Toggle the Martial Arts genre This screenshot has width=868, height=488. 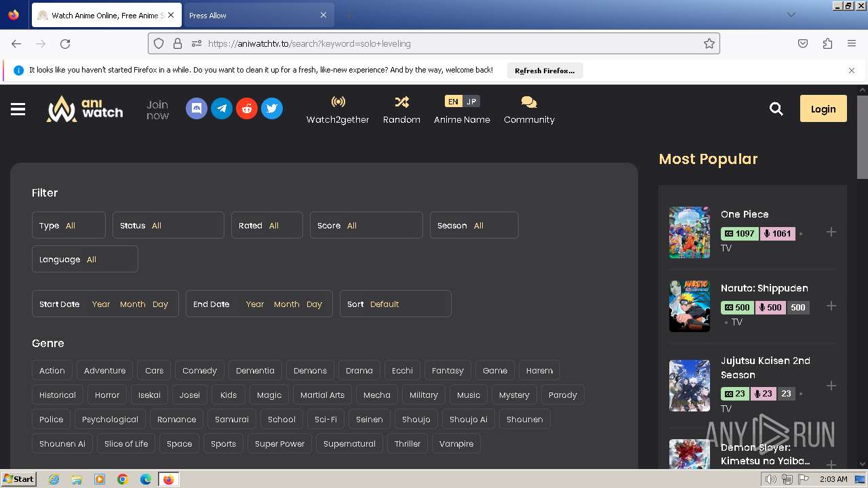[322, 395]
